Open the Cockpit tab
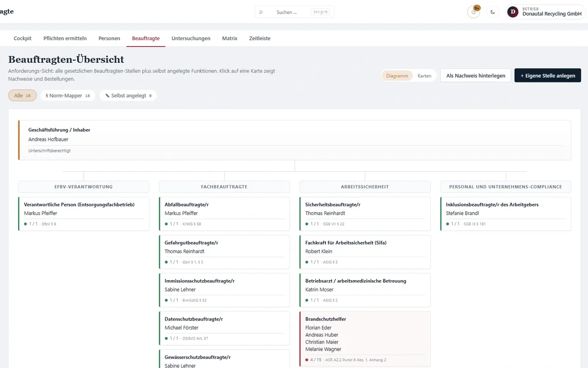Viewport: 588px width, 368px height. pos(23,38)
